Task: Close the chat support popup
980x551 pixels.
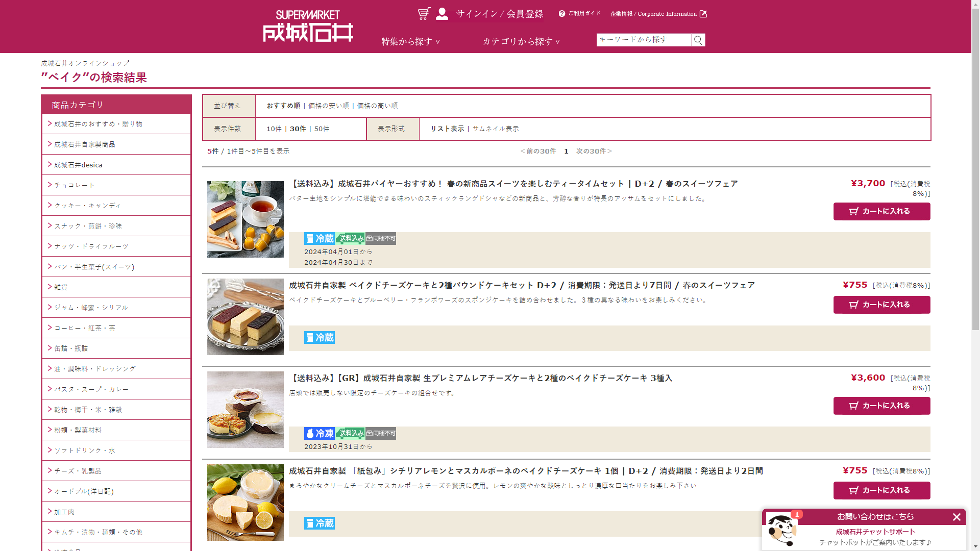Action: [957, 517]
